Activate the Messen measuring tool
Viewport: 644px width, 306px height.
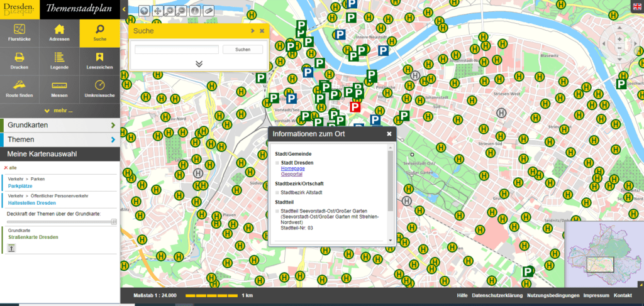pyautogui.click(x=60, y=89)
